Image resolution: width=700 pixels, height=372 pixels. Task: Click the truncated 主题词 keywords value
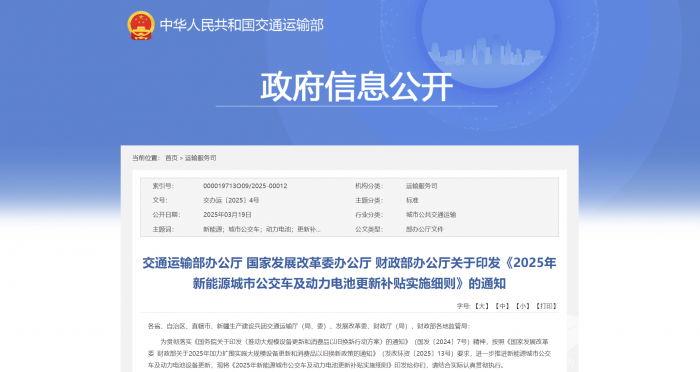262,229
